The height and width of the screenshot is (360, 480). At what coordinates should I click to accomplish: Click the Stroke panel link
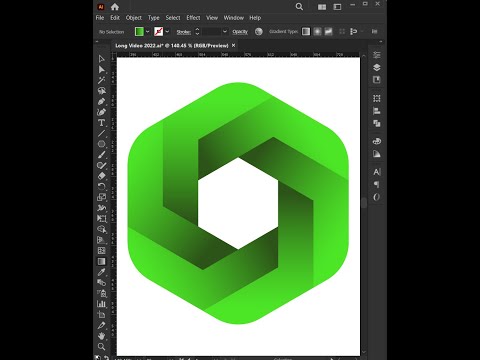184,32
